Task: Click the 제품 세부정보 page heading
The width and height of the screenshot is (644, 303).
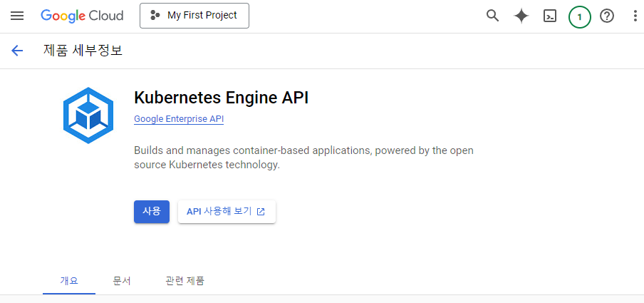Action: click(83, 51)
